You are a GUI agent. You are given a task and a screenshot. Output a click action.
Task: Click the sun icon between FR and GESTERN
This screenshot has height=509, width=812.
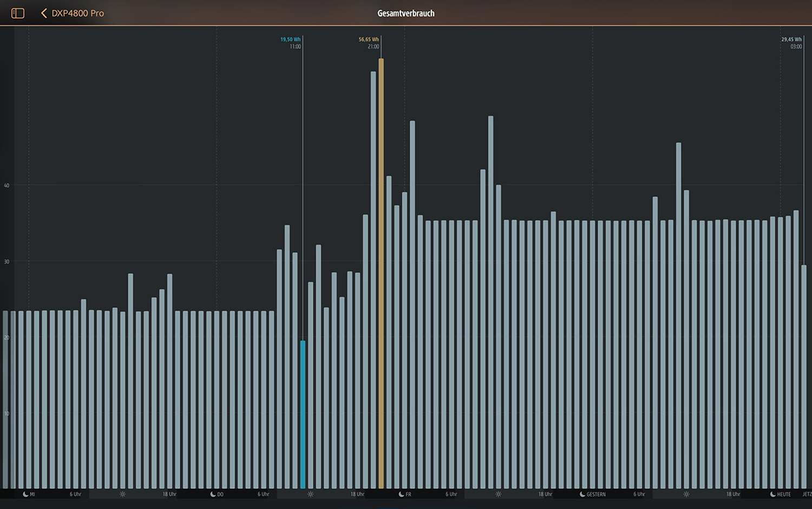coord(498,494)
